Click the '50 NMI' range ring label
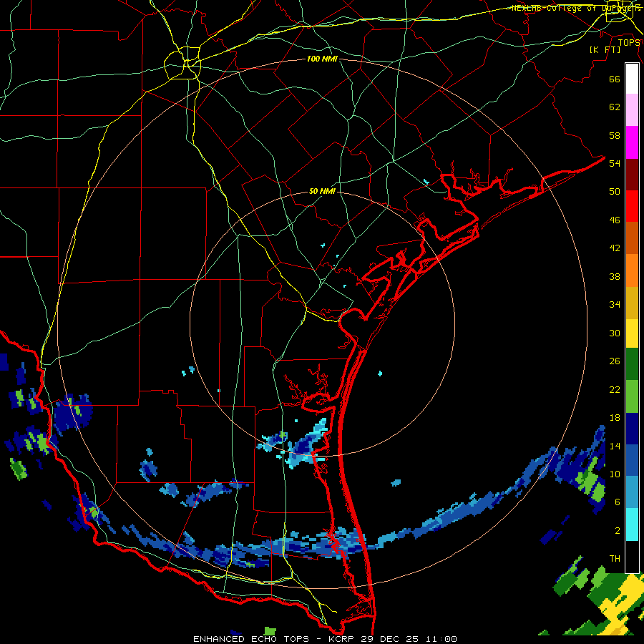This screenshot has width=644, height=644. (x=322, y=191)
